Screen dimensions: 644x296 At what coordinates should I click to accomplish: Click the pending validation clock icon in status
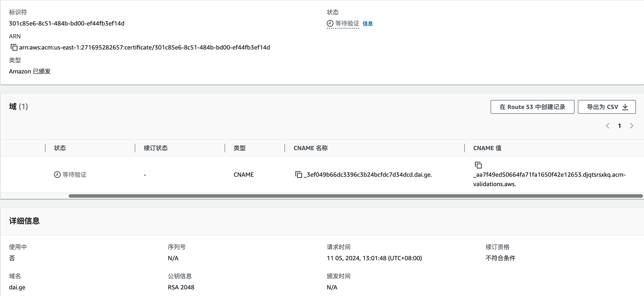click(330, 23)
